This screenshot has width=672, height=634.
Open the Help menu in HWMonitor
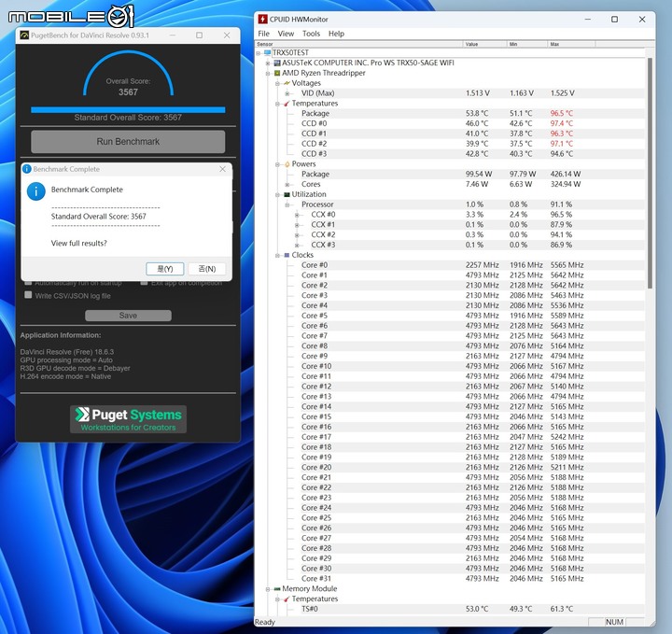tap(336, 34)
